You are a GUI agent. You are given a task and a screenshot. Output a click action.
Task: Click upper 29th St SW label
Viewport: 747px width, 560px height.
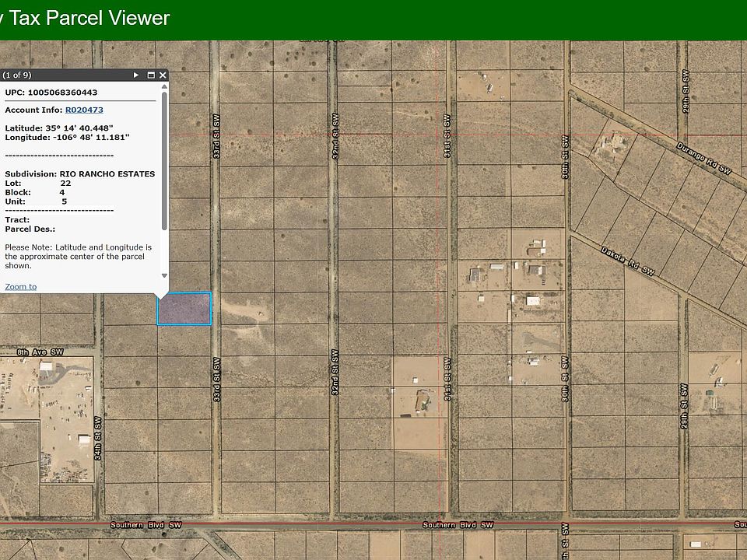(x=686, y=92)
